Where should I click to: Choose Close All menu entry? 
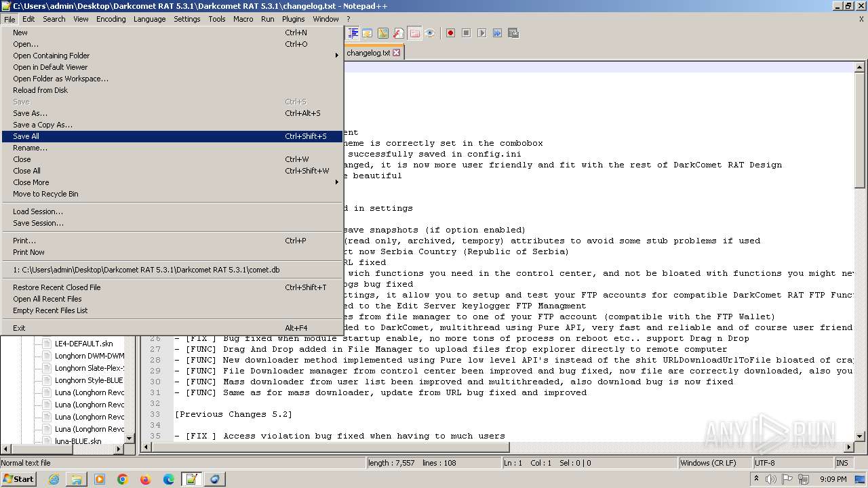click(172, 171)
